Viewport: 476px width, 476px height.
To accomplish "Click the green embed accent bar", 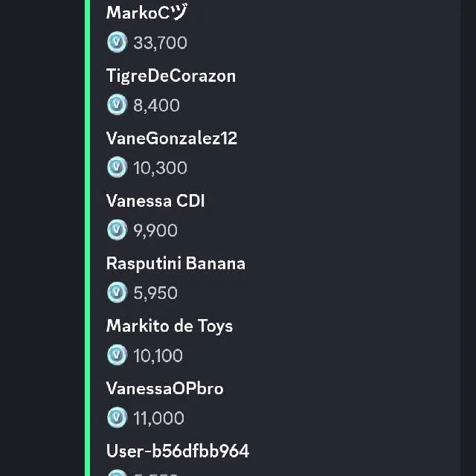I will [x=88, y=238].
